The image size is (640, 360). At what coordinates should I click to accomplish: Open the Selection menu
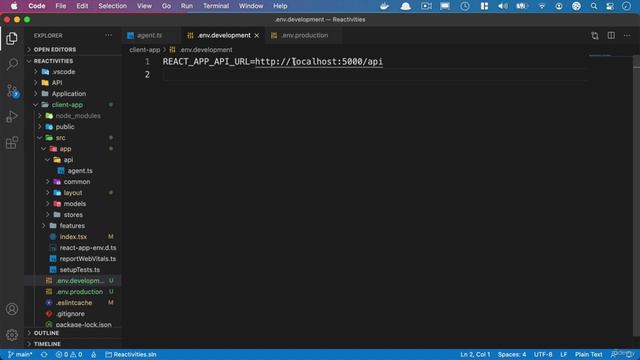[112, 6]
